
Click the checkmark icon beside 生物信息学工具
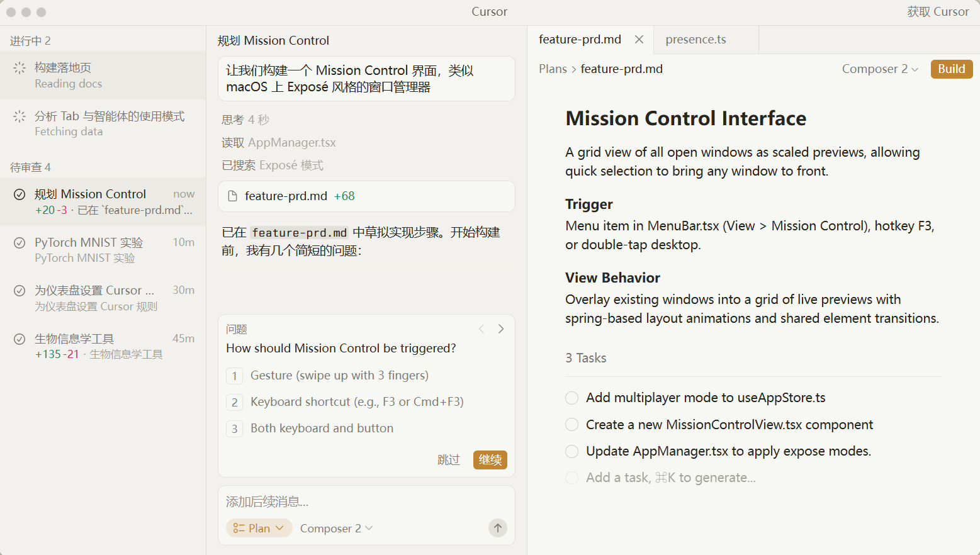20,339
